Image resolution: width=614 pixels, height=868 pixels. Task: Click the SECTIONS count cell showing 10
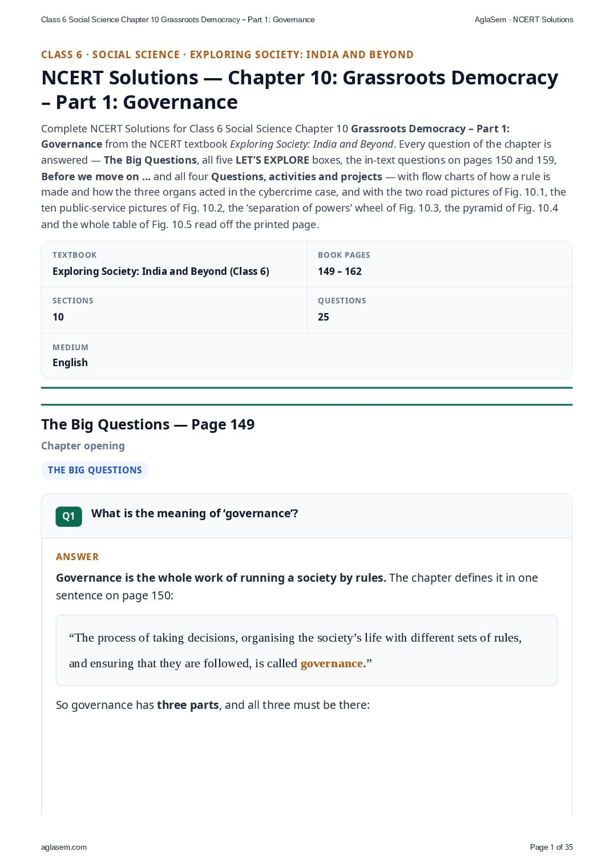pos(174,310)
